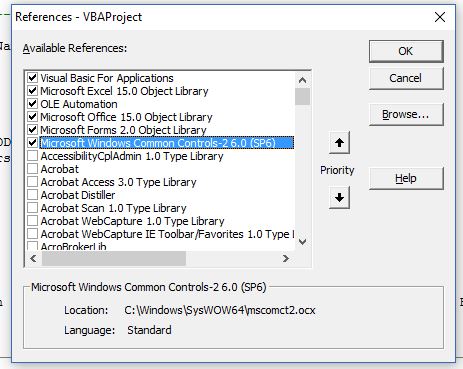Viewport: 463px width, 369px height.
Task: Select the OLE Automation row text
Action: coord(79,104)
